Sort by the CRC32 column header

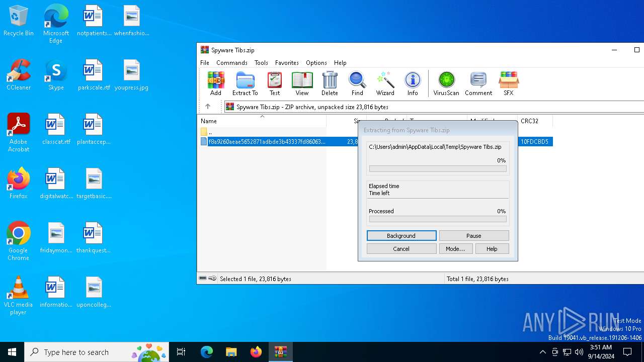tap(535, 121)
